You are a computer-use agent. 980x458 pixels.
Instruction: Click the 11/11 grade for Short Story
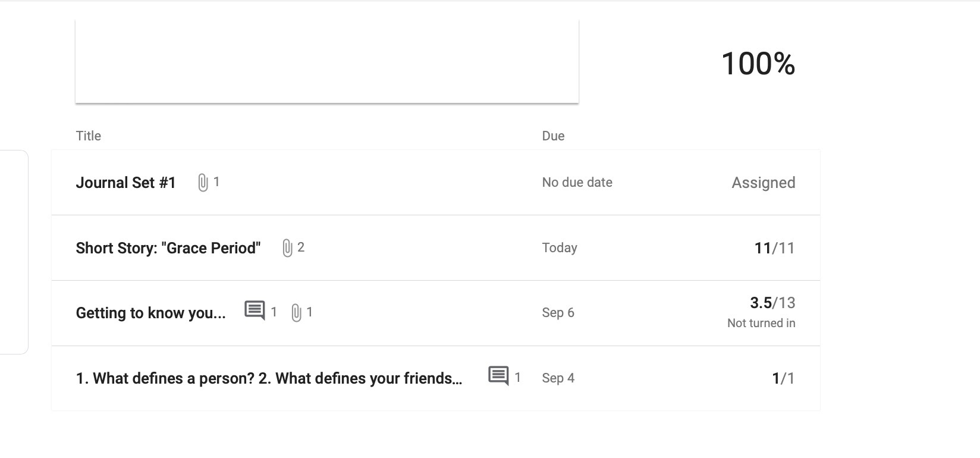click(x=774, y=248)
